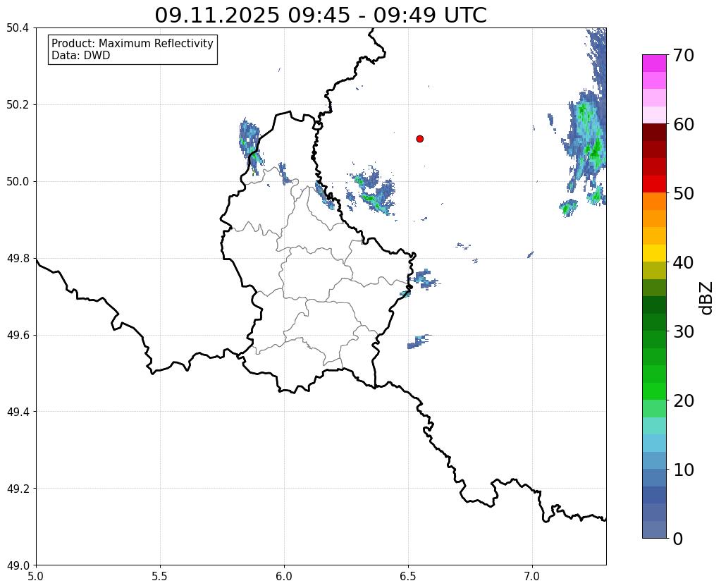Click the 'Data: DWD' legend line
This screenshot has width=721, height=588.
coord(80,56)
